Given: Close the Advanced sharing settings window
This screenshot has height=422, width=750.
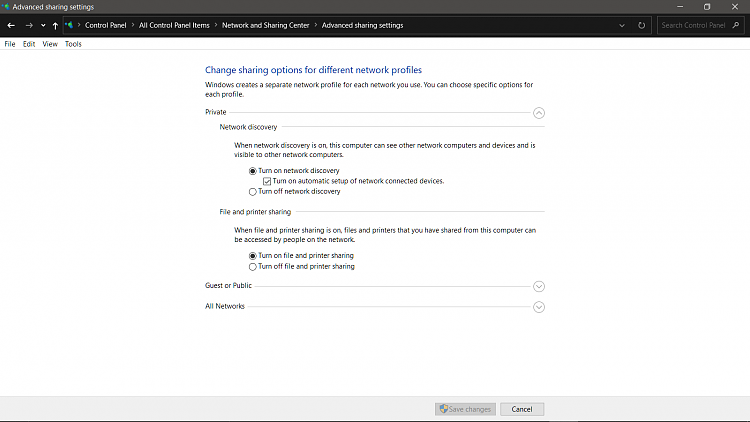Looking at the screenshot, I should point(735,7).
